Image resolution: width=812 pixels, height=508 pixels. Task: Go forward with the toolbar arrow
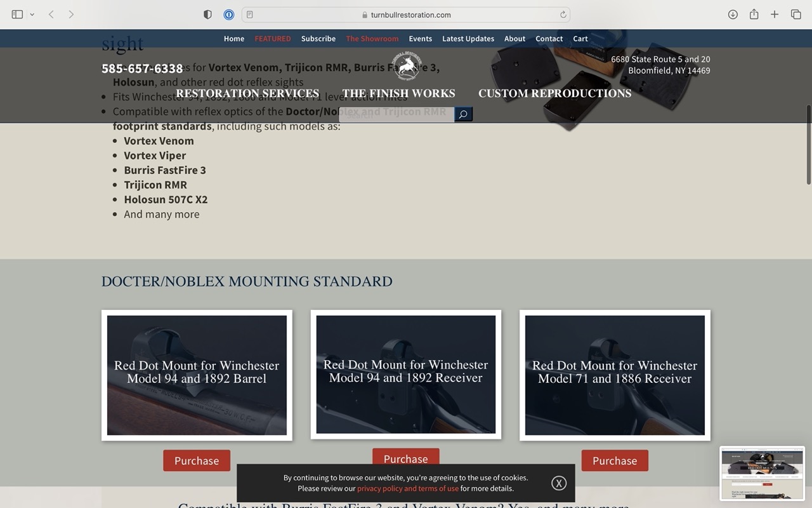71,15
